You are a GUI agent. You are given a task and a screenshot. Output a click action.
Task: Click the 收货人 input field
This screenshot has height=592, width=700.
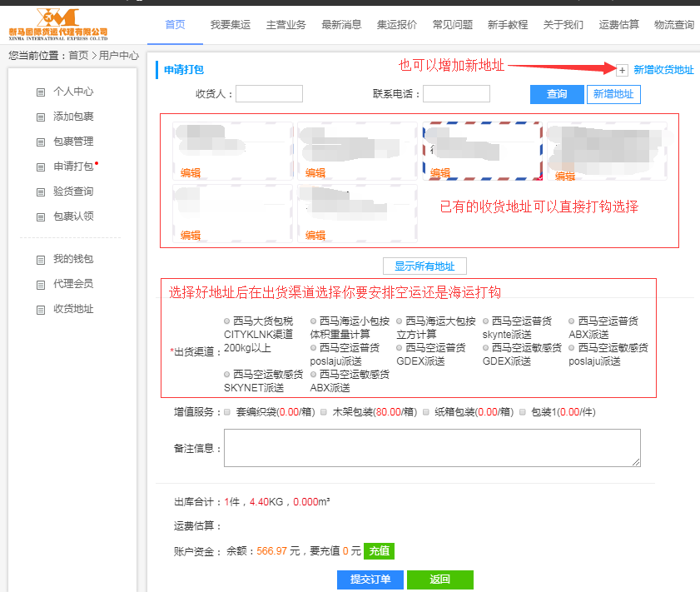pos(269,94)
